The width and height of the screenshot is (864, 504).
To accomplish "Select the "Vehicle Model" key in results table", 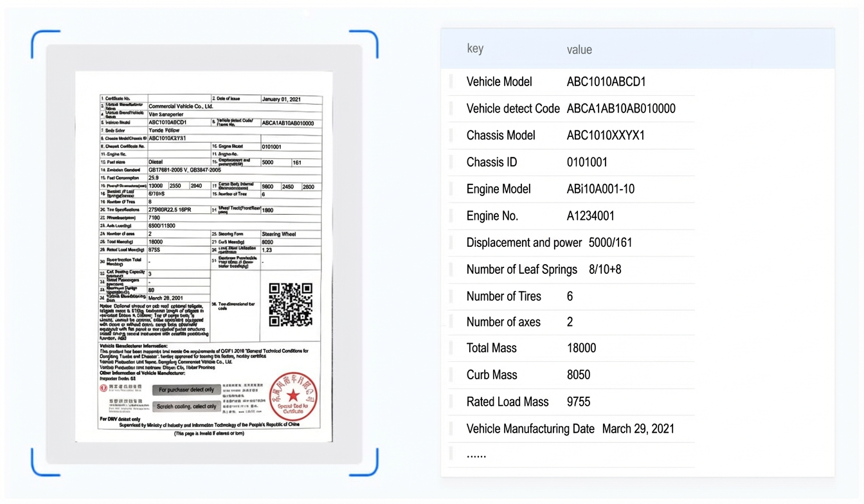I will [500, 82].
